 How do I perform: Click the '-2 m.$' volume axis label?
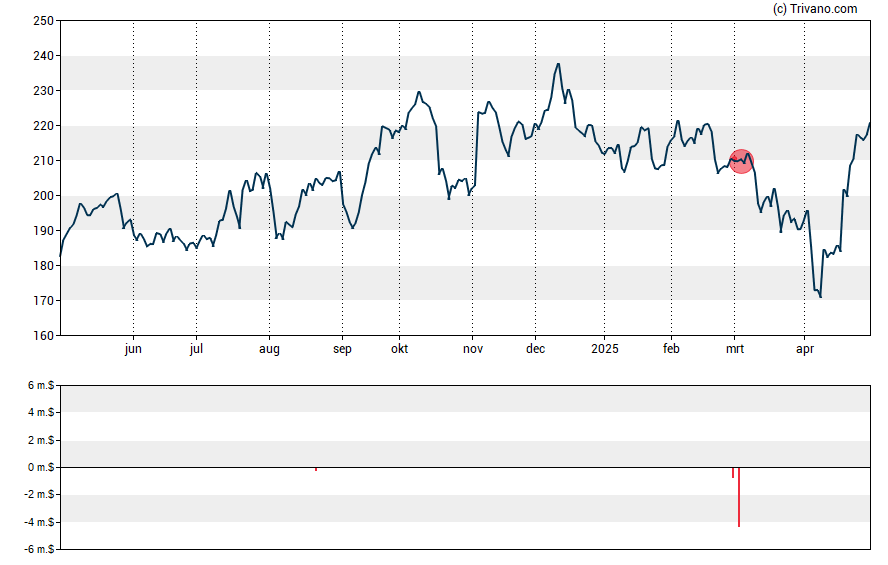(39, 495)
